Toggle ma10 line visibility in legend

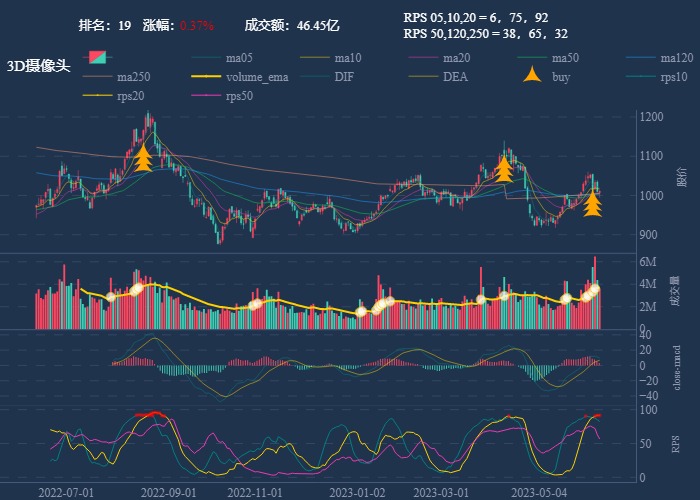[x=313, y=58]
